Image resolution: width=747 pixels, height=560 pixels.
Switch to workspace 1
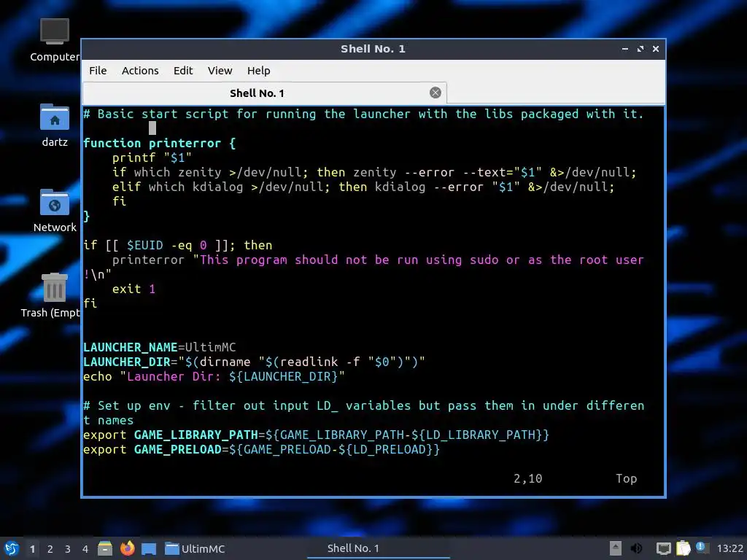(x=32, y=549)
